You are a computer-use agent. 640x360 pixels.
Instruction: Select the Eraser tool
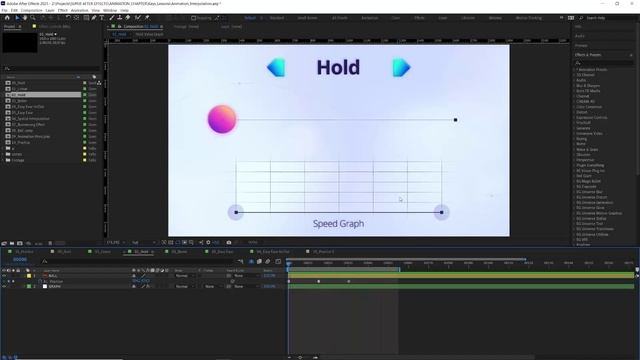(128, 18)
